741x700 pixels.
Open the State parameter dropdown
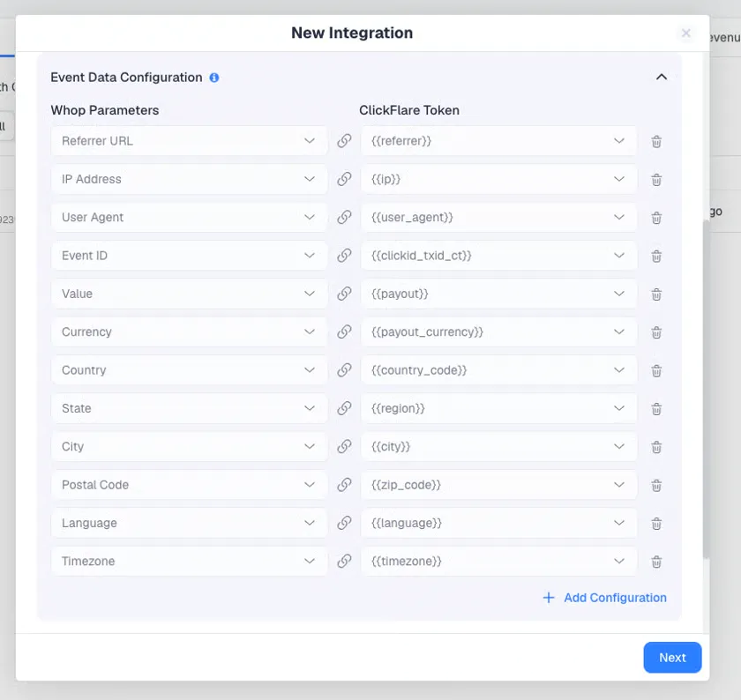(189, 408)
